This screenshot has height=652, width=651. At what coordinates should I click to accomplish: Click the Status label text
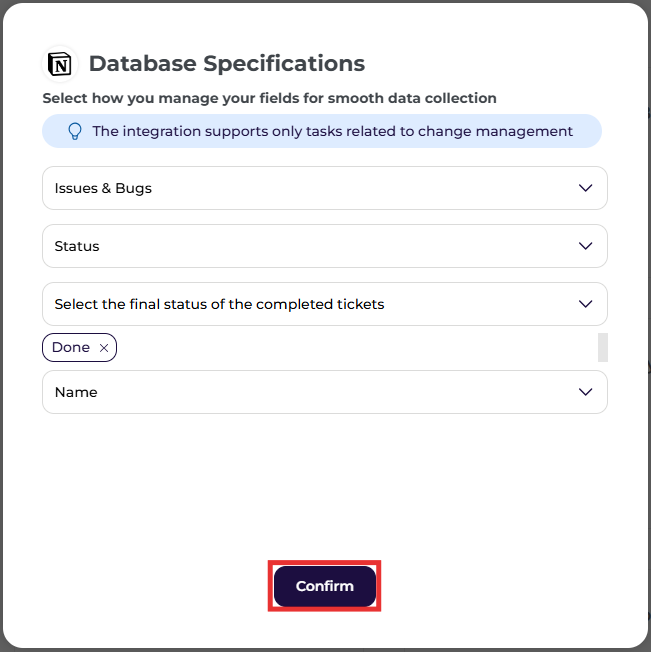click(x=77, y=246)
